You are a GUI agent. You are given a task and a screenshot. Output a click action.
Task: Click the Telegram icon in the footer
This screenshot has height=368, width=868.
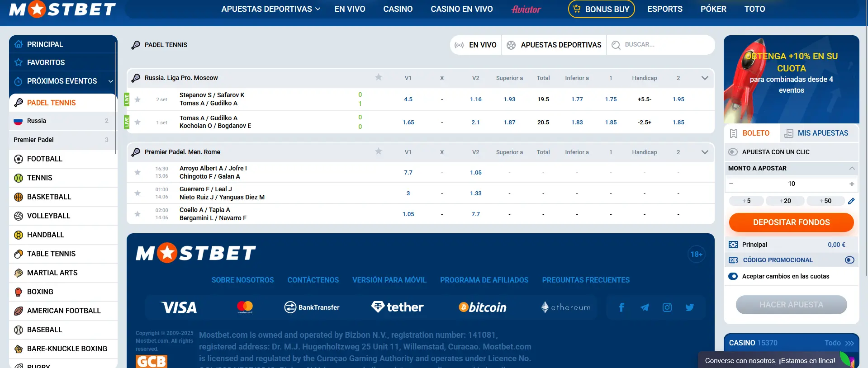[645, 307]
